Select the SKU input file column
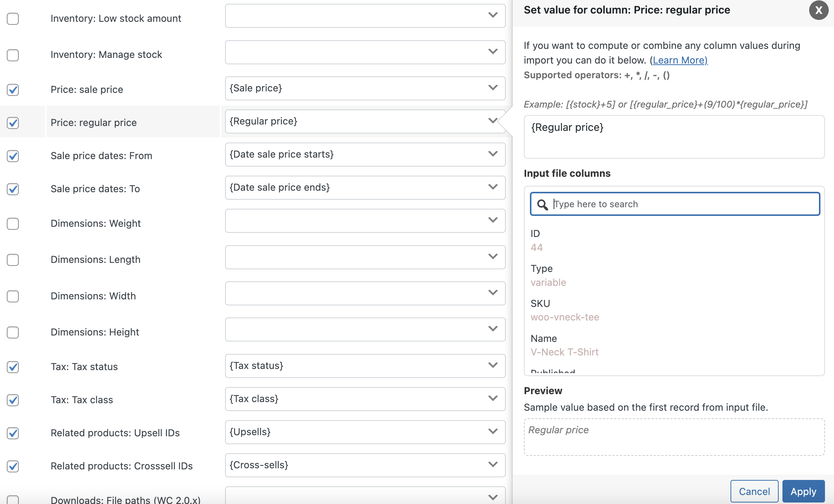Screen dimensions: 834x504 point(540,304)
